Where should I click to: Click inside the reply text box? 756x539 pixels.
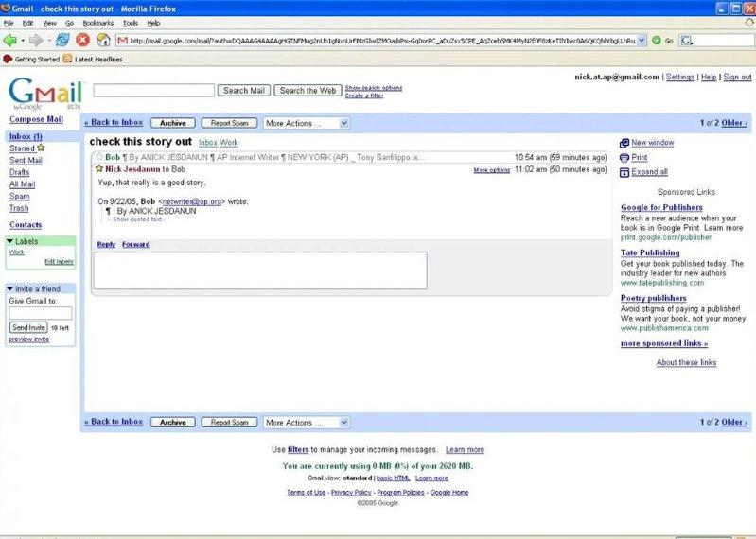click(x=259, y=270)
